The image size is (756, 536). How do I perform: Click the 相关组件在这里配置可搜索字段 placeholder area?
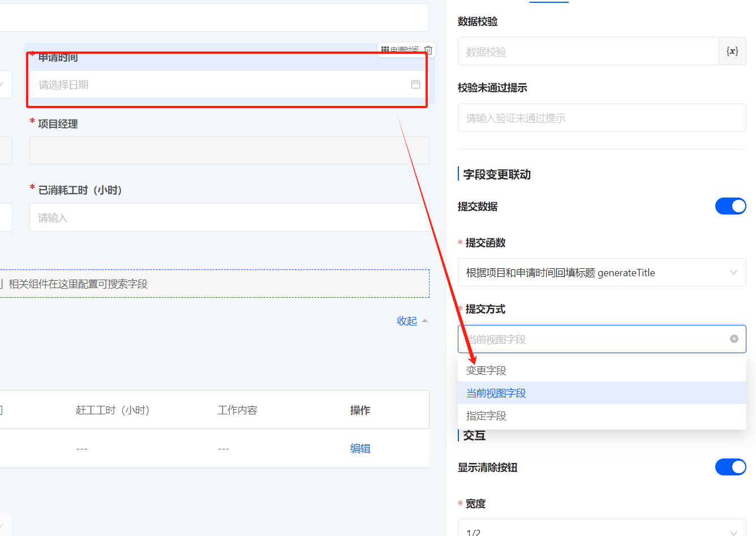point(214,284)
